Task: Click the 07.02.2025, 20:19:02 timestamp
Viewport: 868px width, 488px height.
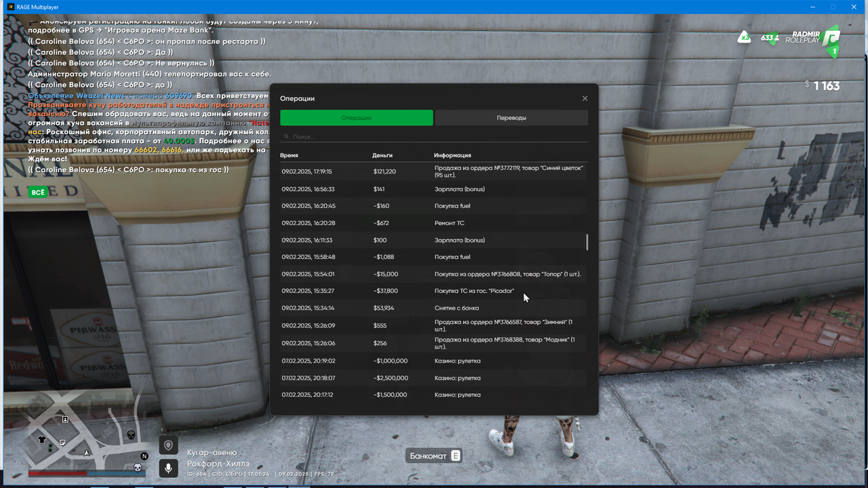Action: tap(309, 361)
